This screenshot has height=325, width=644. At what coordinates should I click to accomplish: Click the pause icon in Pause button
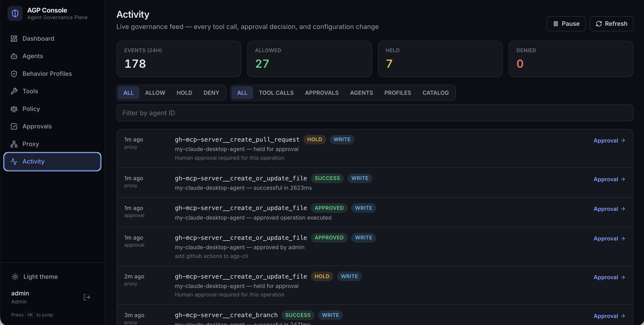[x=556, y=24]
